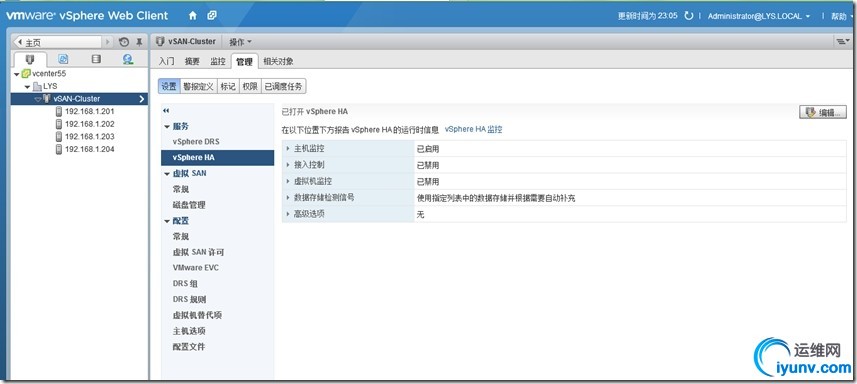The width and height of the screenshot is (857, 384).
Task: Click host icon for 192.168.1.201
Action: tap(59, 111)
